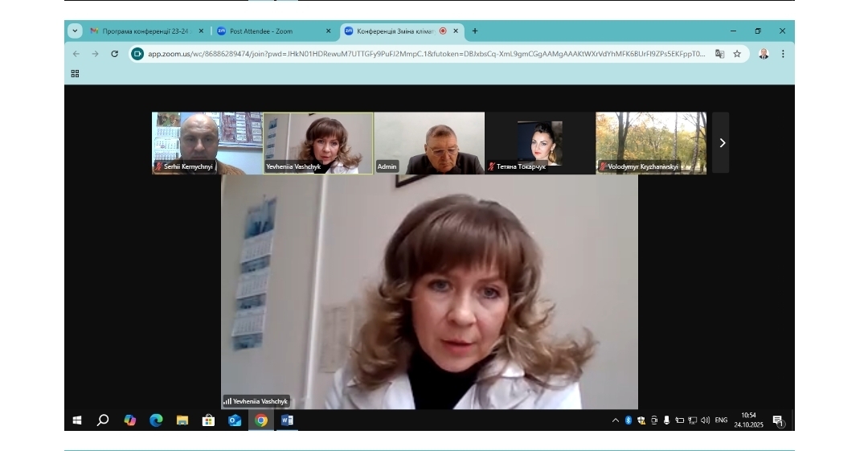Open the Chrome profile avatar
868x451 pixels.
point(764,54)
